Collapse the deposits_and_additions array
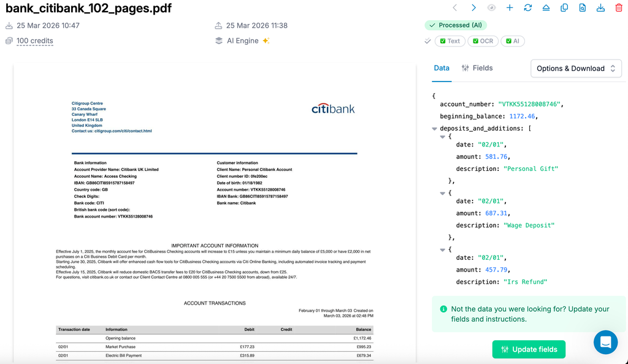The image size is (628, 364). 434,128
